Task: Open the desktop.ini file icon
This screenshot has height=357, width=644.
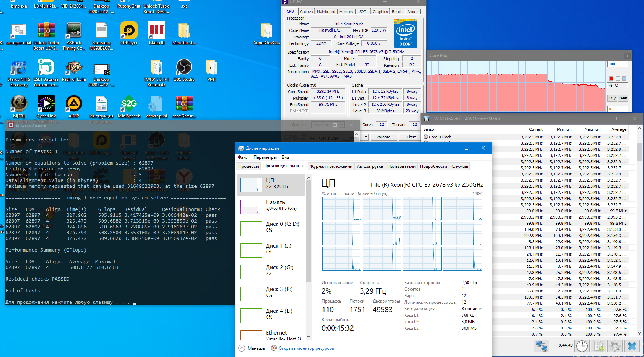Action: pos(157,107)
